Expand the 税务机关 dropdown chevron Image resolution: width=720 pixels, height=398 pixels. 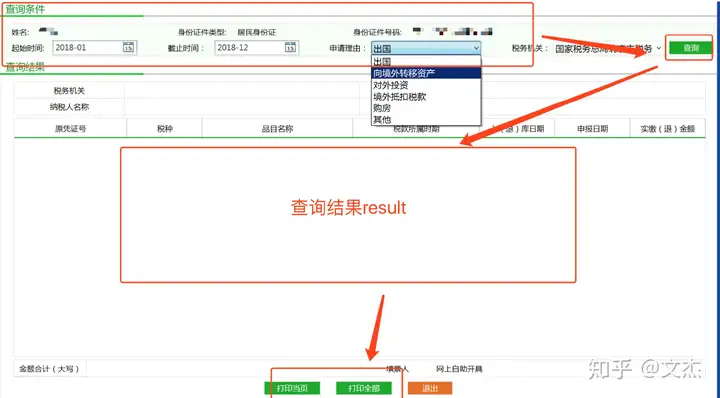[658, 48]
